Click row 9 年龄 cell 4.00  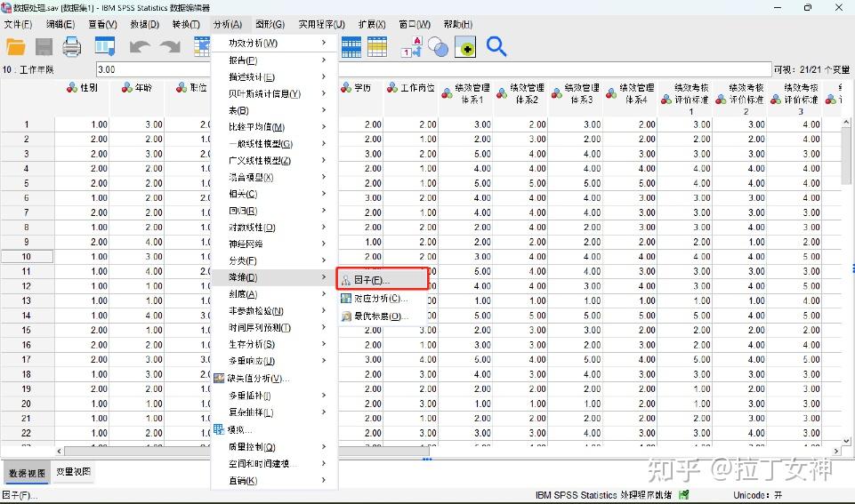click(x=137, y=242)
